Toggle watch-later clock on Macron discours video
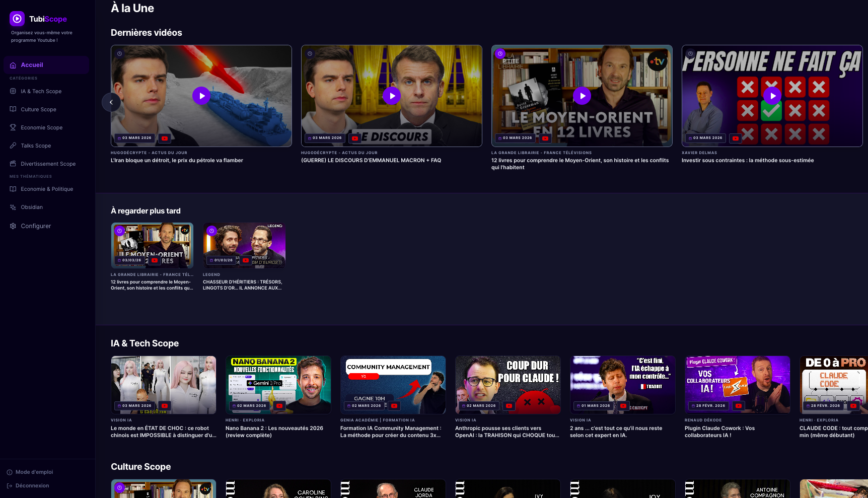868x498 pixels. tap(310, 54)
